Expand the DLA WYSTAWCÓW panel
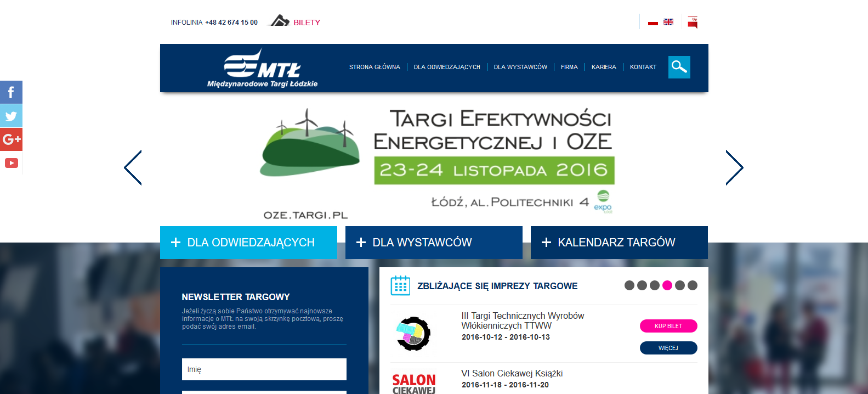This screenshot has width=868, height=394. click(x=434, y=243)
